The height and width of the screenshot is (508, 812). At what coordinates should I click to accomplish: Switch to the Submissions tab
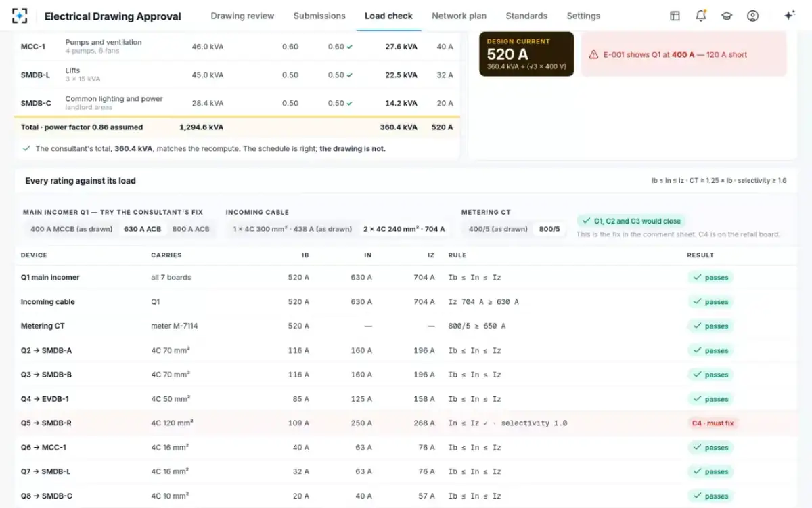[x=319, y=16]
